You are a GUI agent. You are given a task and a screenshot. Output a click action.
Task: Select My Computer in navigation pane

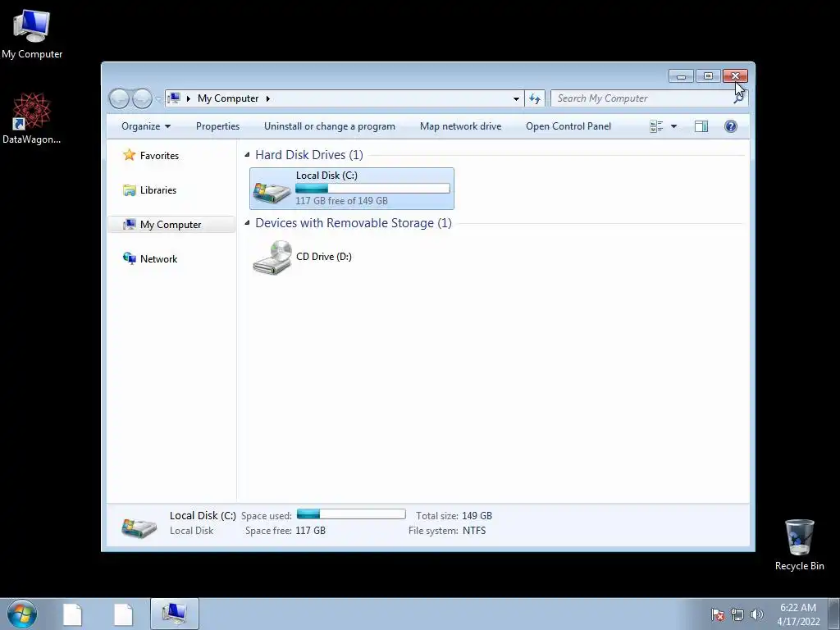pyautogui.click(x=171, y=225)
